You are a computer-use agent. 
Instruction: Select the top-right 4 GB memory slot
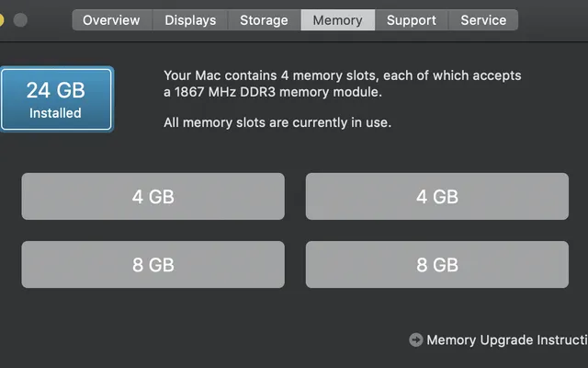pyautogui.click(x=436, y=197)
